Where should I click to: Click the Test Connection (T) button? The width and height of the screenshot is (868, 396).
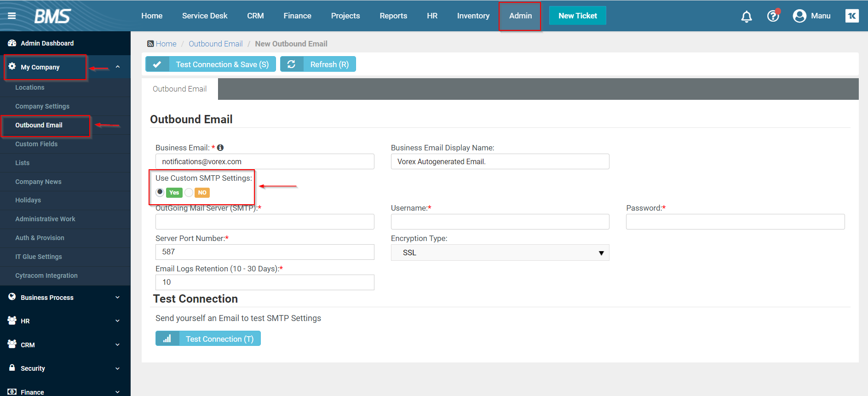[208, 339]
